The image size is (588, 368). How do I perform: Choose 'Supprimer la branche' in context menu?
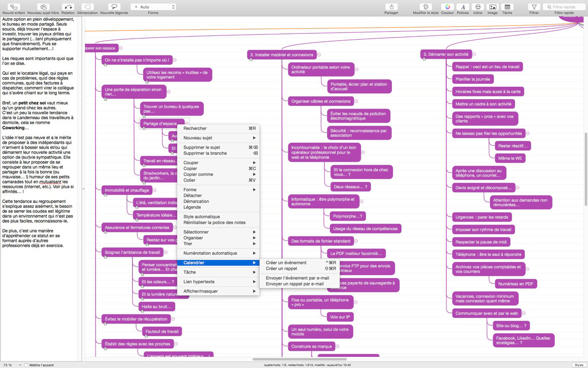219,153
